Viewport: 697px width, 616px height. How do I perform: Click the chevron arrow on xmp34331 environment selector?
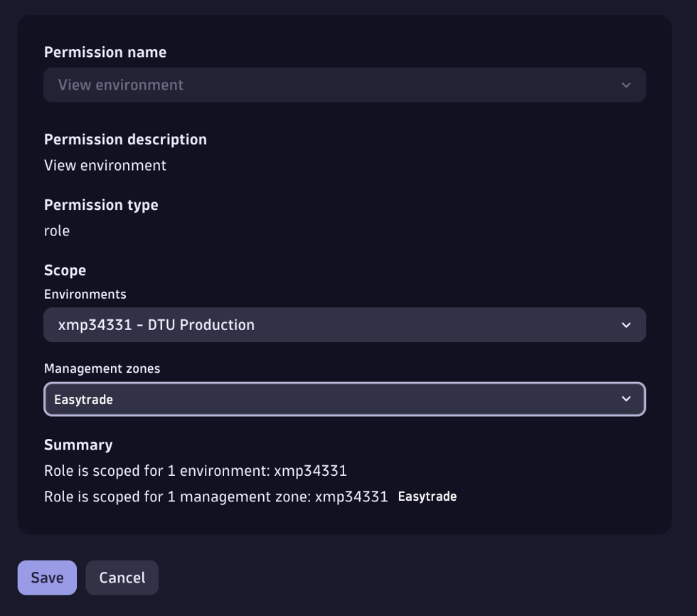(626, 325)
